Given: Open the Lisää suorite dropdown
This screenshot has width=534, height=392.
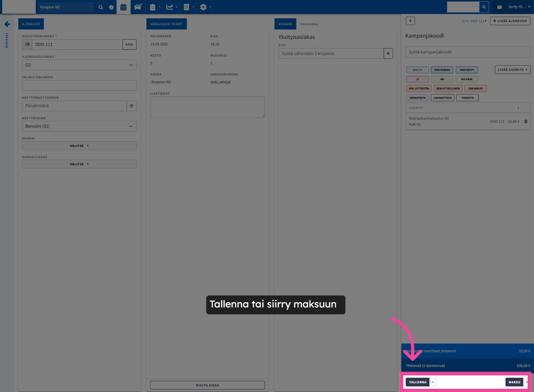Looking at the screenshot, I should click(513, 70).
